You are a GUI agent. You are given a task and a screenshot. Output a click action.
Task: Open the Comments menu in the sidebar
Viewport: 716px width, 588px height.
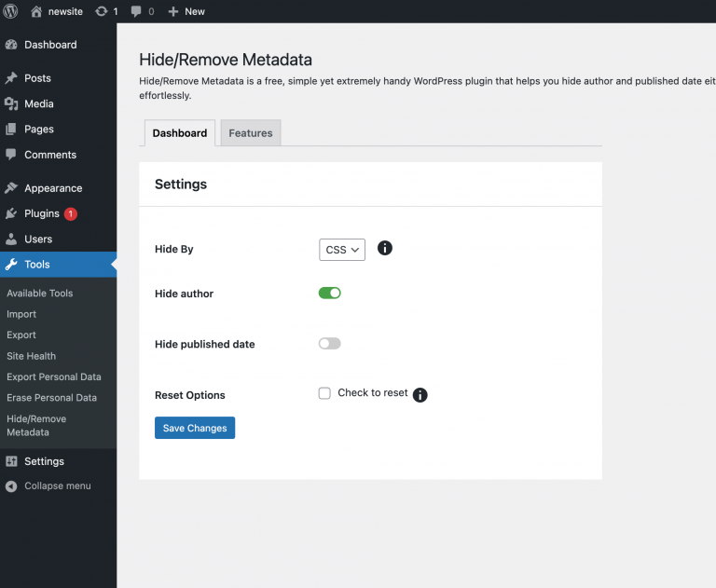tap(59, 155)
